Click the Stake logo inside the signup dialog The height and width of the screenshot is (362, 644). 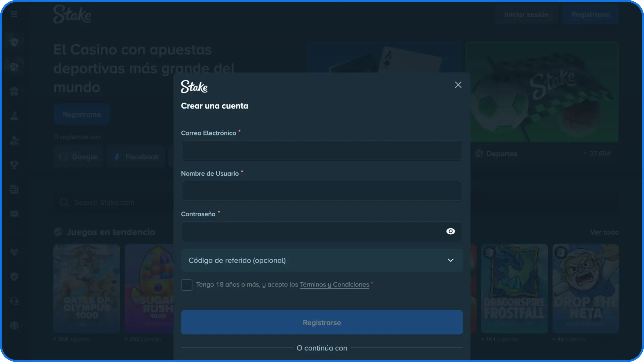pos(194,86)
